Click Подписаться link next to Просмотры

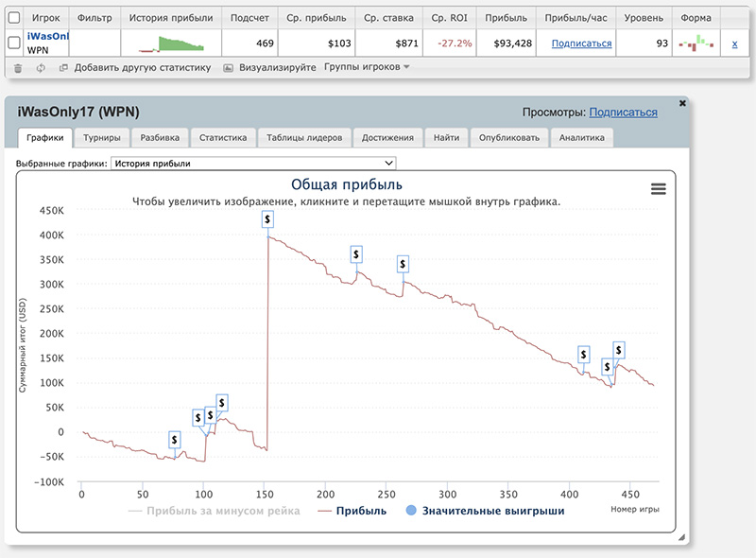623,113
